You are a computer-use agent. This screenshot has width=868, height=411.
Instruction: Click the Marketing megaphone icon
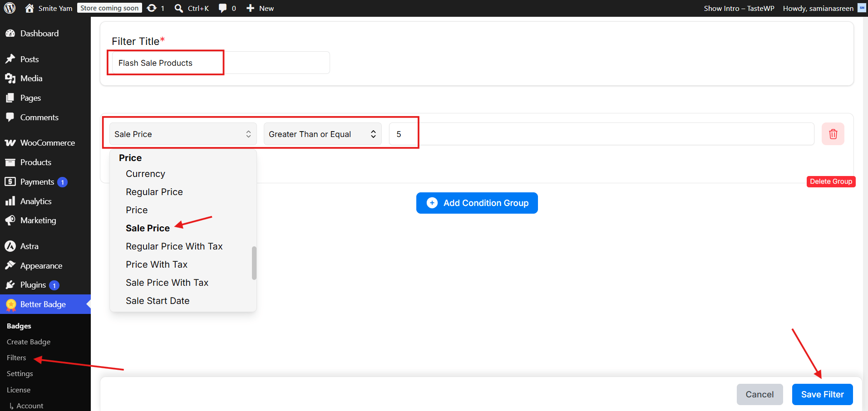(10, 220)
